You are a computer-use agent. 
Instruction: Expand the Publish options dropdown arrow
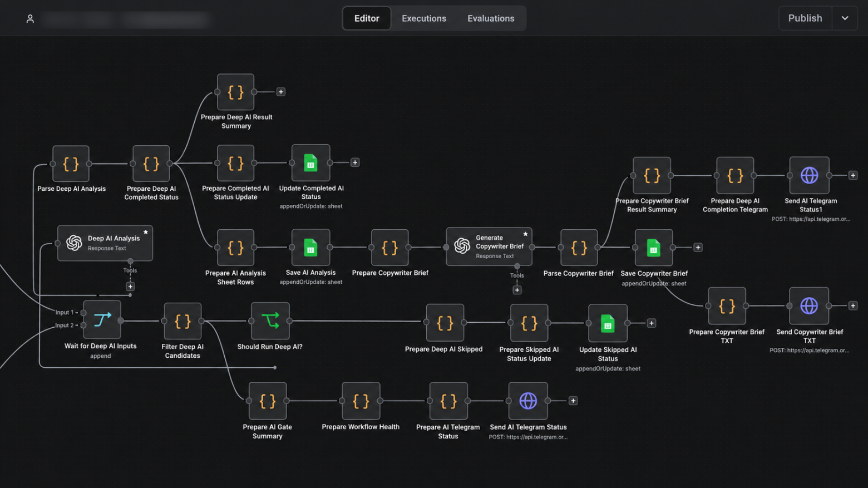tap(845, 18)
